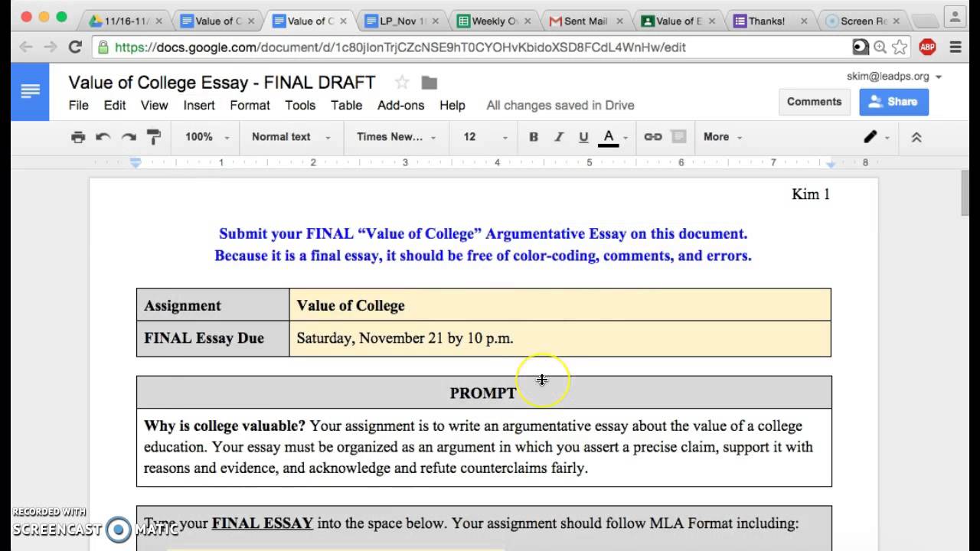980x551 pixels.
Task: Select the Paint format tool
Action: pos(154,137)
